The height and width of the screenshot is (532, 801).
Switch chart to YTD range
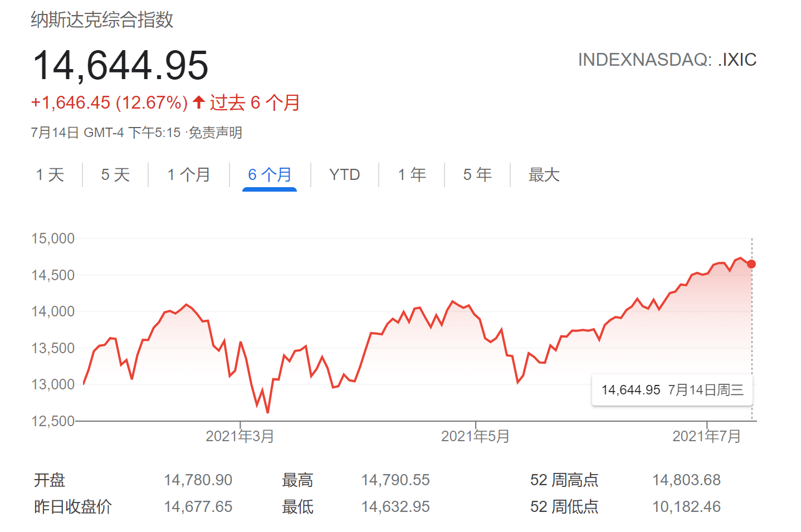pyautogui.click(x=344, y=175)
